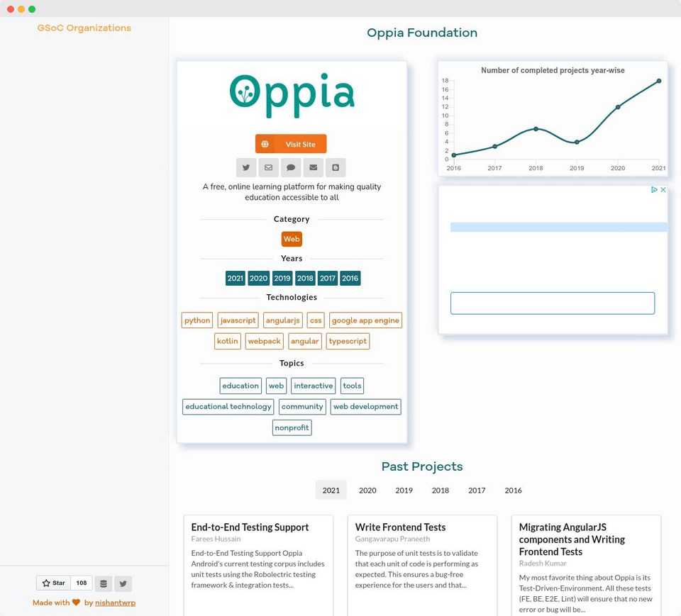Image resolution: width=681 pixels, height=616 pixels.
Task: Go to GSoC Organizations home
Action: point(84,28)
